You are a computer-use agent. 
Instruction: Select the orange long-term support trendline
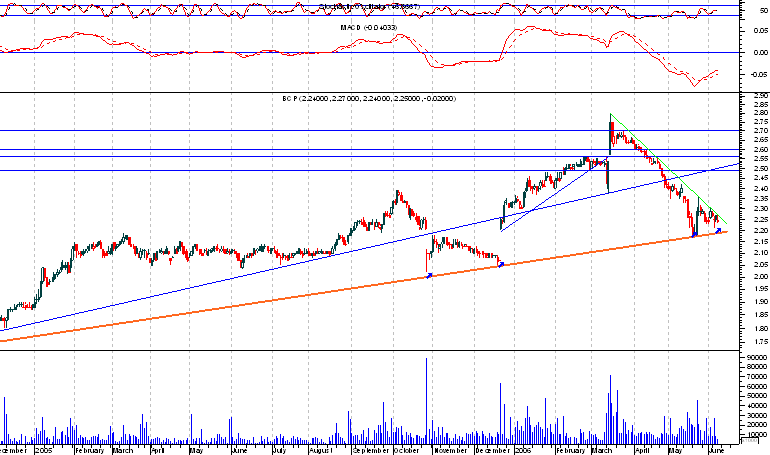pos(363,286)
